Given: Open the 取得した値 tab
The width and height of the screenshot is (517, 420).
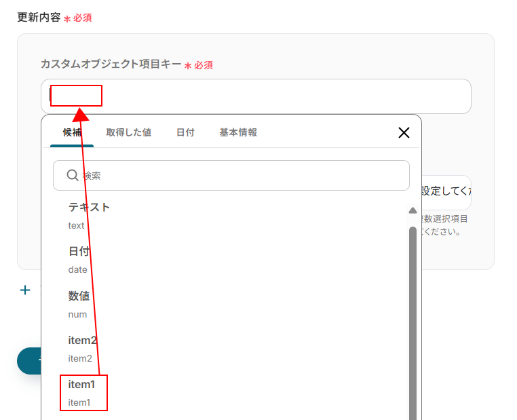Looking at the screenshot, I should click(129, 132).
